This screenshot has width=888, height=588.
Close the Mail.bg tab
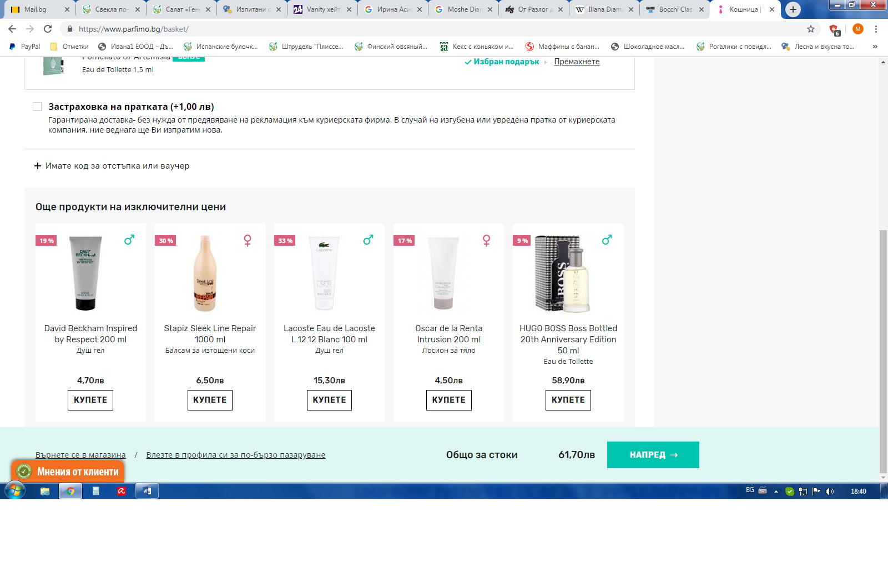pos(67,9)
